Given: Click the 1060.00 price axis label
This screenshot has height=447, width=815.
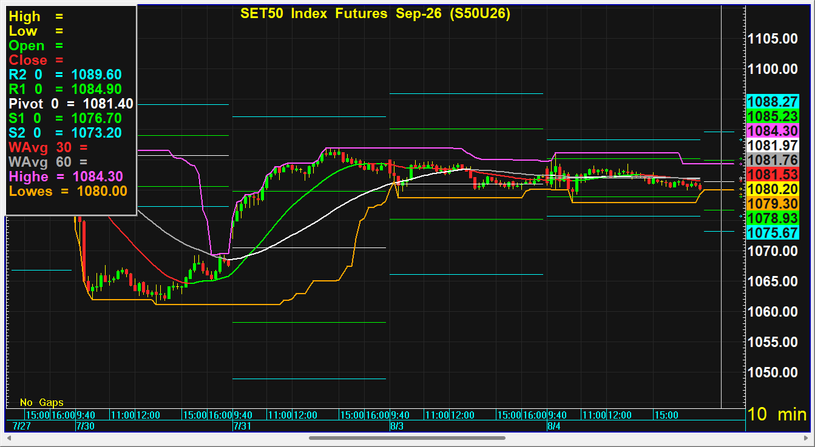Looking at the screenshot, I should 772,312.
